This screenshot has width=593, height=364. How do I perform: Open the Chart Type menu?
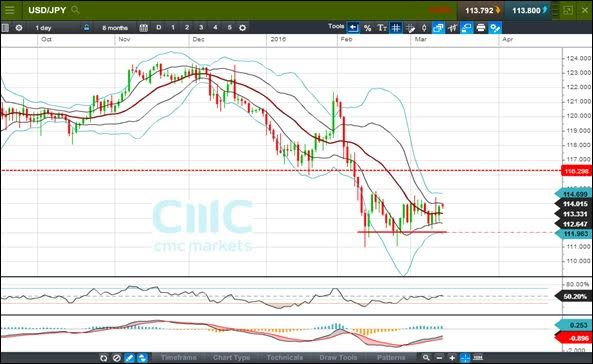click(x=231, y=358)
